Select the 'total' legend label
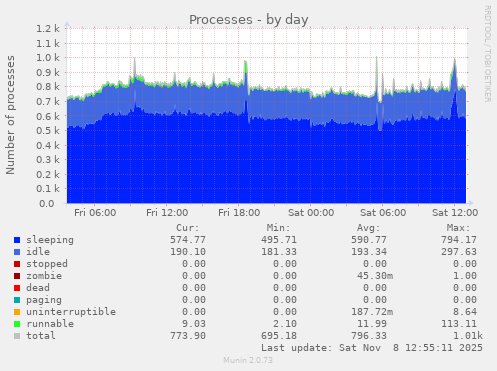 click(41, 336)
